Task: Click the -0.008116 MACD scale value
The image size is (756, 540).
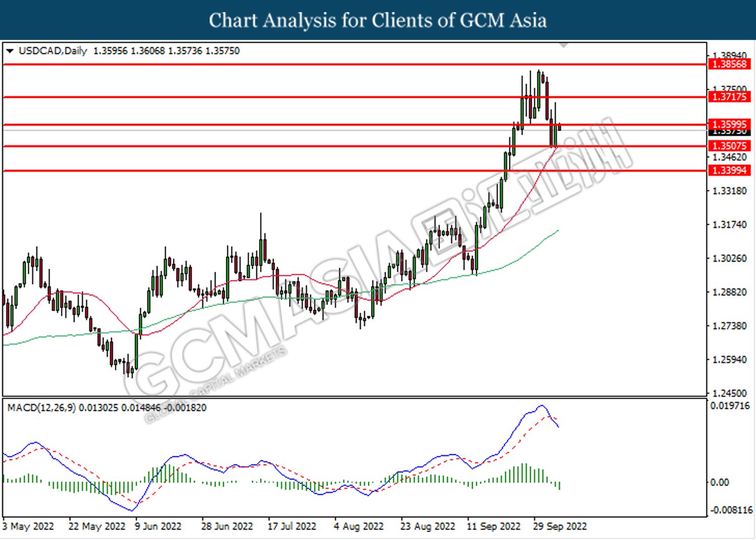Action: pyautogui.click(x=731, y=510)
